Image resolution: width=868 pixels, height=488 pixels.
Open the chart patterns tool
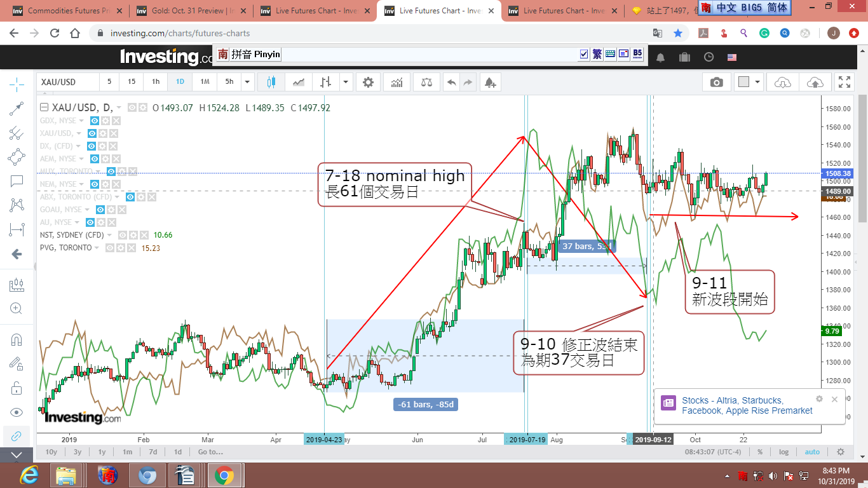pyautogui.click(x=17, y=205)
